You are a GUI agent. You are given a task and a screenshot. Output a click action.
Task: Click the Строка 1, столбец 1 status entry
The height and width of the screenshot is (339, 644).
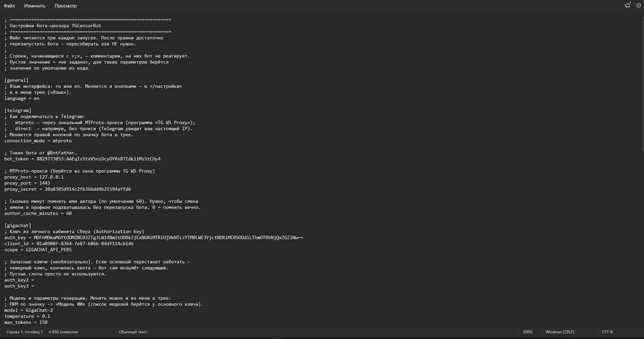[x=25, y=332]
